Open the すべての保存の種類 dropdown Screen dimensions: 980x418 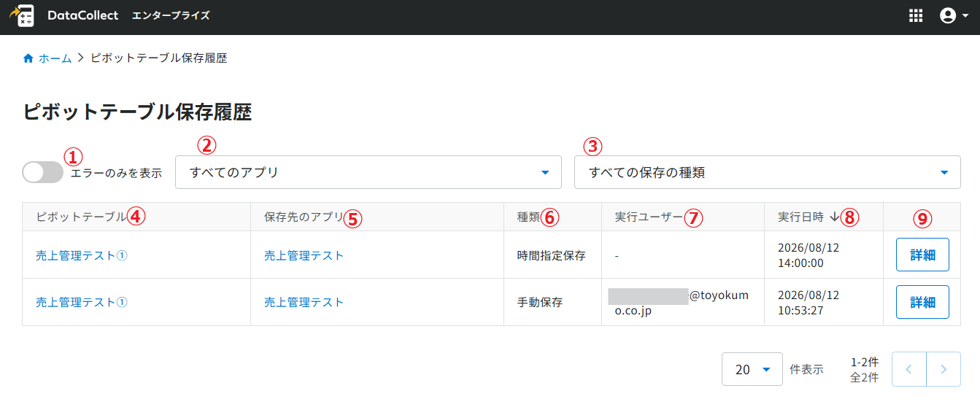pyautogui.click(x=768, y=172)
